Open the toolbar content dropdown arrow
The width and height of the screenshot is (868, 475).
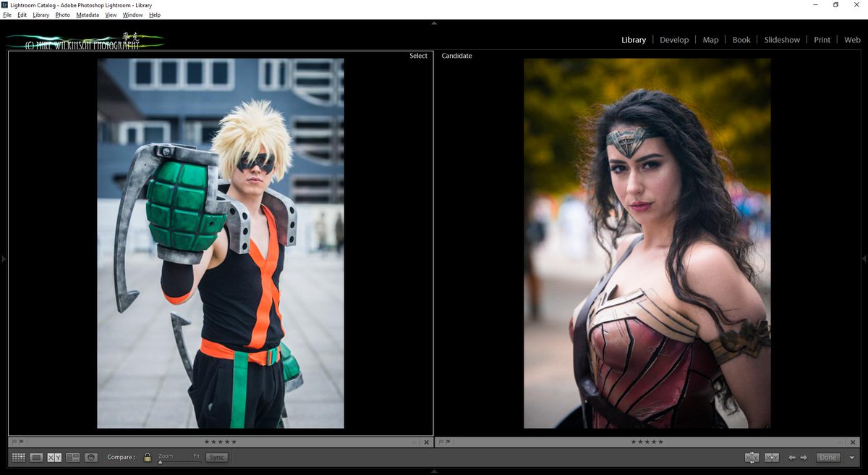(x=852, y=458)
